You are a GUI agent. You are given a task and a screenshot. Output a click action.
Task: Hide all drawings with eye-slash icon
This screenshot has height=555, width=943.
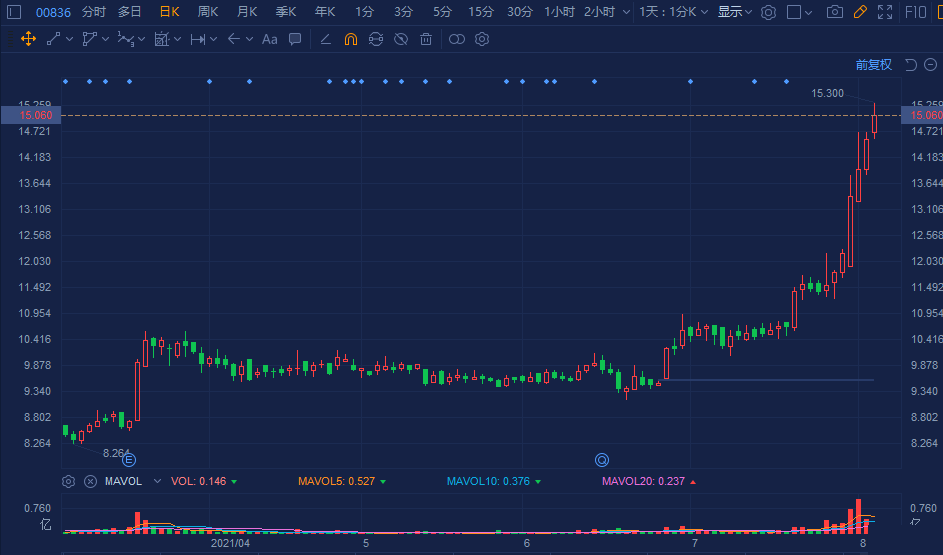[x=401, y=40]
